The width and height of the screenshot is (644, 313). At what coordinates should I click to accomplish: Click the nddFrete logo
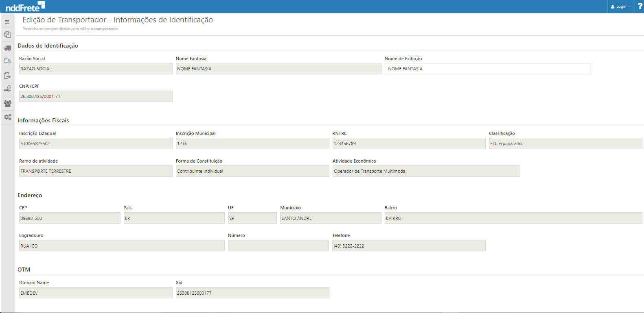click(25, 7)
